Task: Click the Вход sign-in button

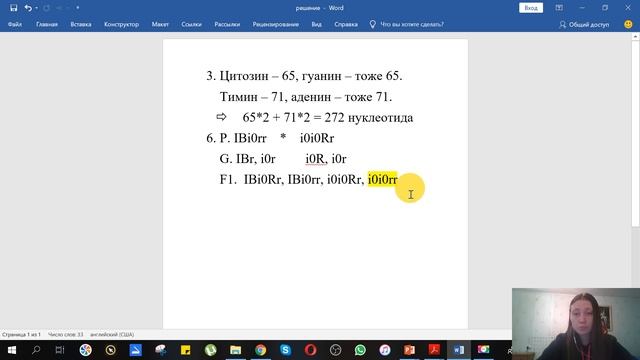Action: click(531, 8)
